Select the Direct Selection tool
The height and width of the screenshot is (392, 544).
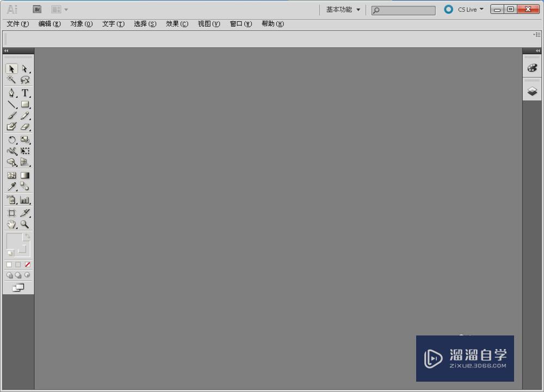pos(25,69)
